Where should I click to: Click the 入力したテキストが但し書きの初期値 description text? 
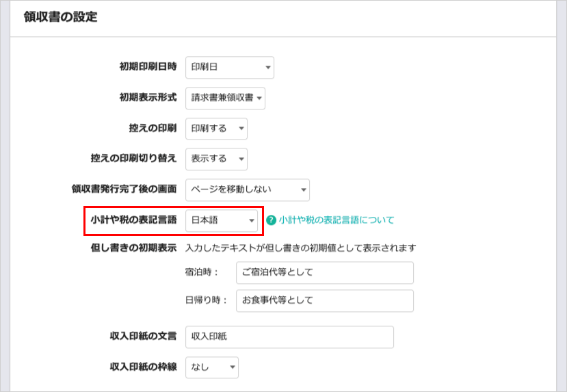(x=300, y=248)
